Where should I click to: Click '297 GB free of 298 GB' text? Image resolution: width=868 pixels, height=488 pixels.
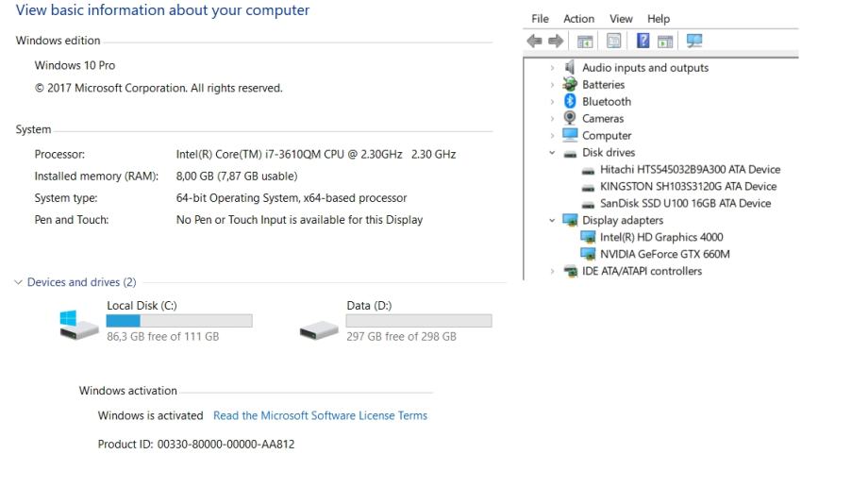(401, 336)
